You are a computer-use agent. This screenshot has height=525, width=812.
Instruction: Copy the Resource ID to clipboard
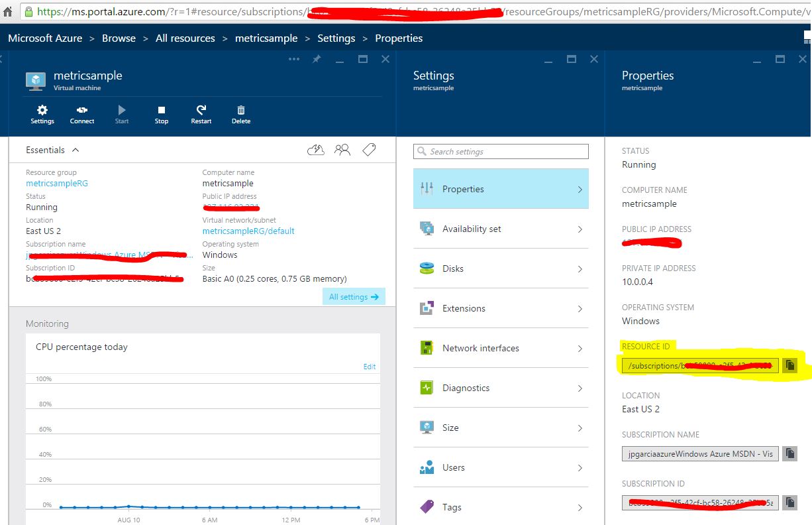click(x=789, y=365)
